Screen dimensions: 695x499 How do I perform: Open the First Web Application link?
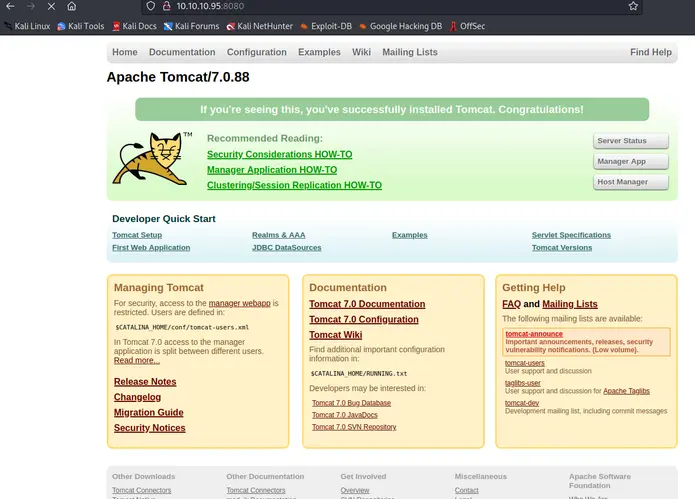coord(151,247)
